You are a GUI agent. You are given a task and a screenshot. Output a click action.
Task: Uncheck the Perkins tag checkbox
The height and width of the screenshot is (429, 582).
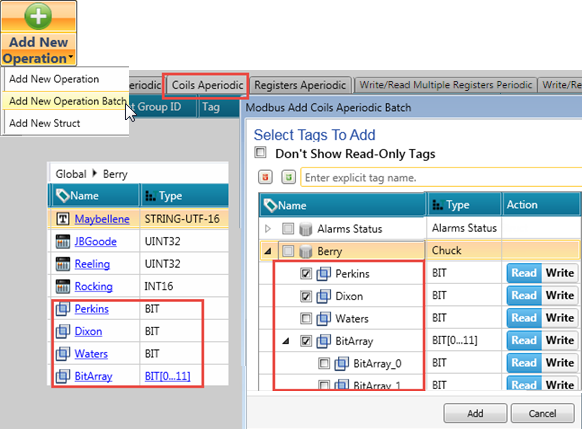306,274
